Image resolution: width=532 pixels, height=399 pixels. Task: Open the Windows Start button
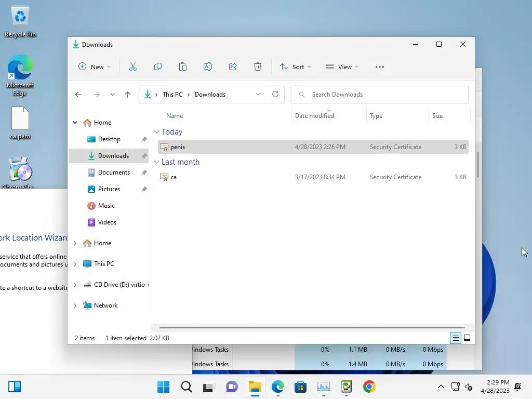(163, 387)
